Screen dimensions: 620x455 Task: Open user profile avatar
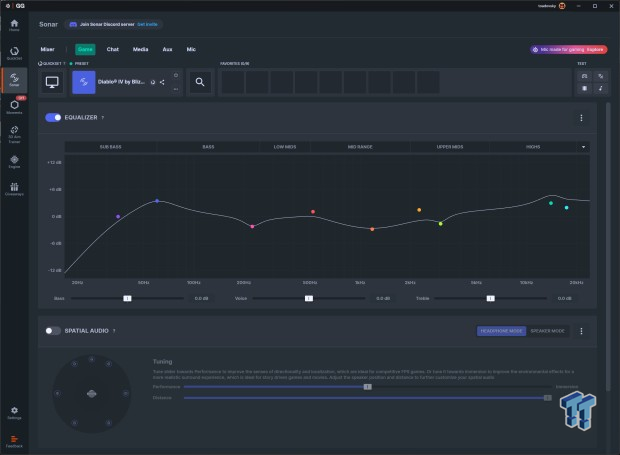(562, 6)
